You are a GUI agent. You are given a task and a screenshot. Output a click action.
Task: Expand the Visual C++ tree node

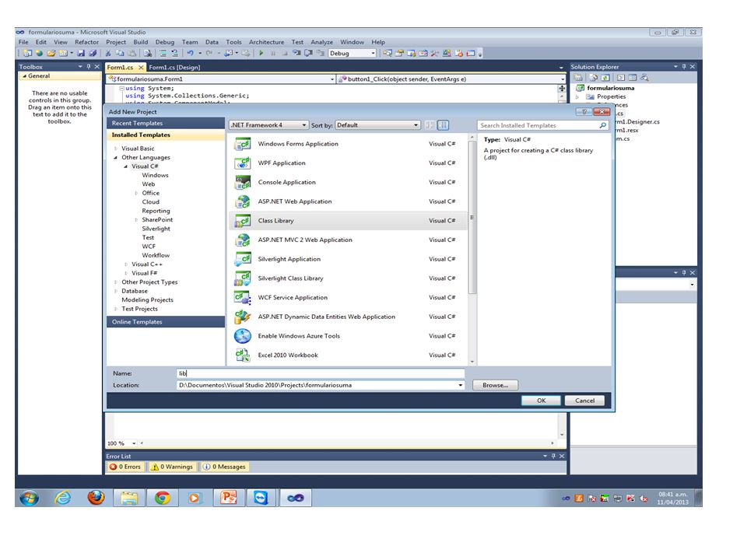(126, 264)
